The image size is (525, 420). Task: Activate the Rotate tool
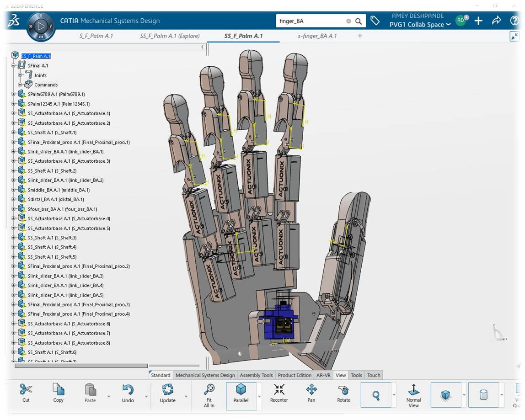pyautogui.click(x=343, y=390)
